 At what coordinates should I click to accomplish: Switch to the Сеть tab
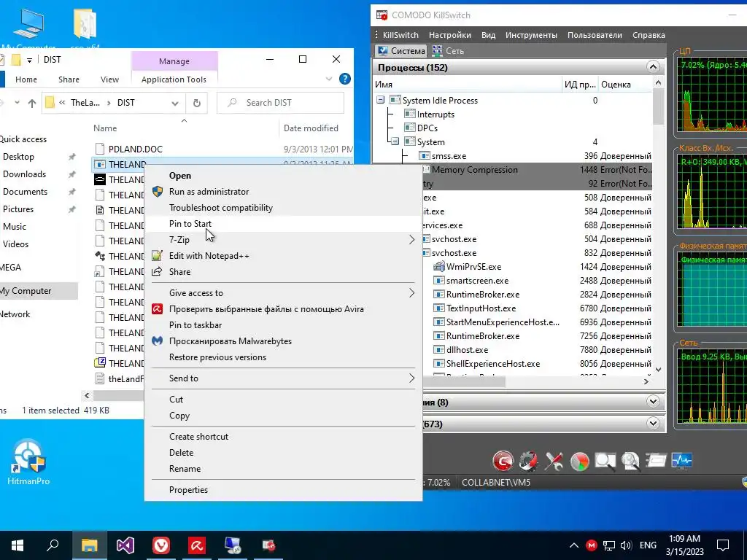pos(449,50)
